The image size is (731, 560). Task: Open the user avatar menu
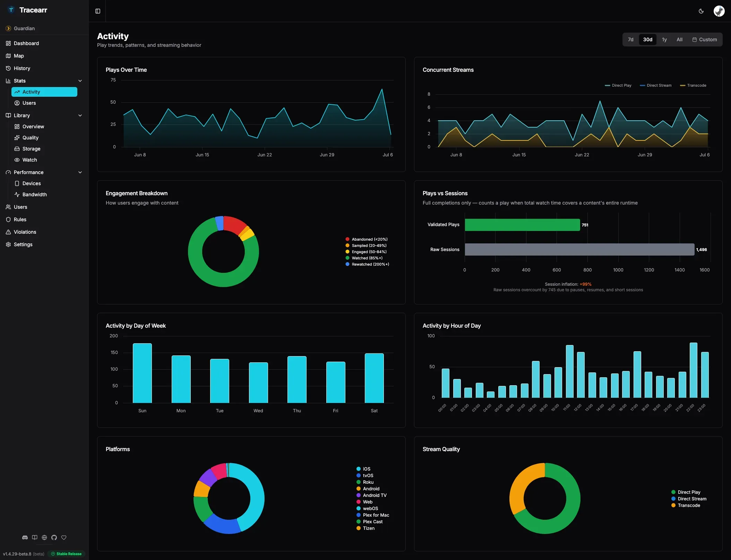[719, 11]
